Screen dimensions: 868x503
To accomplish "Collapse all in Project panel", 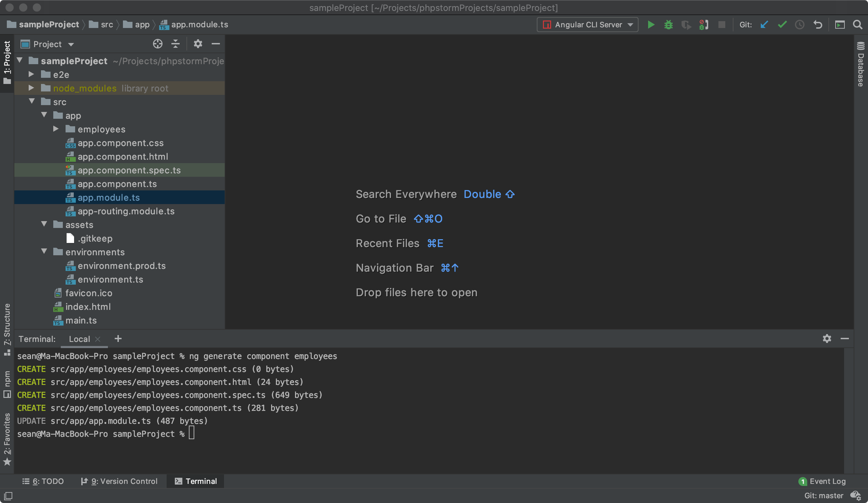I will (175, 44).
